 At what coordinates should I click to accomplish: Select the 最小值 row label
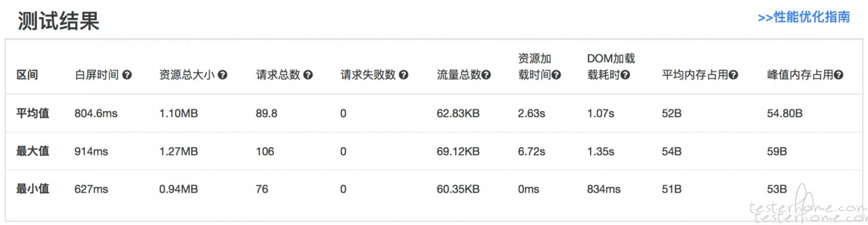pyautogui.click(x=33, y=189)
